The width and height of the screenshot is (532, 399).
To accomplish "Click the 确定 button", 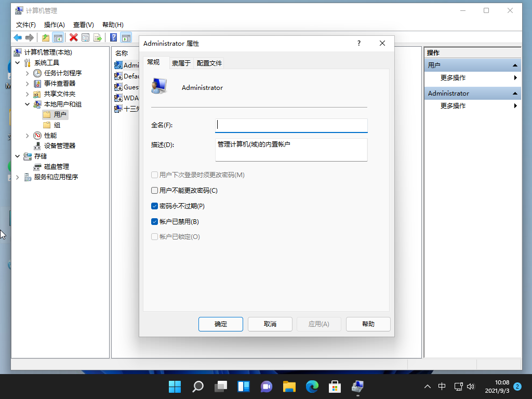I will tap(220, 324).
